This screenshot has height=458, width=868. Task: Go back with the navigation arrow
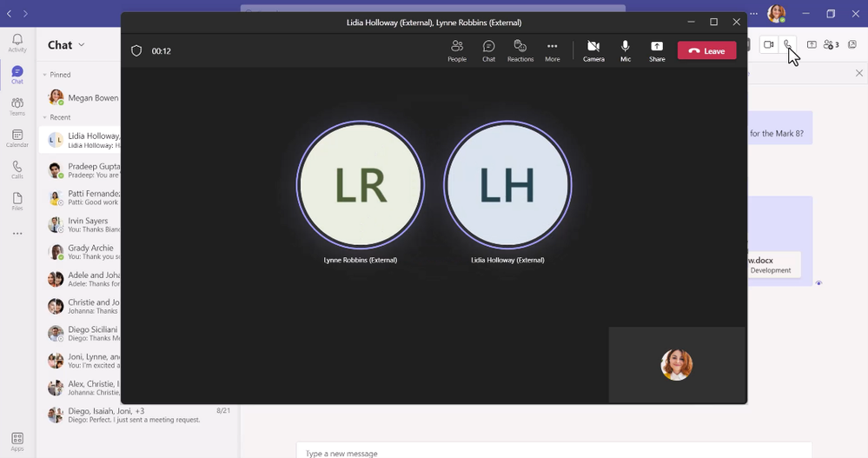pos(9,13)
